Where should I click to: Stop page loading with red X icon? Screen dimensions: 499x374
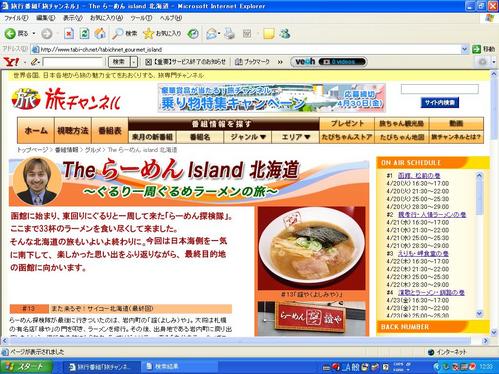(x=69, y=34)
